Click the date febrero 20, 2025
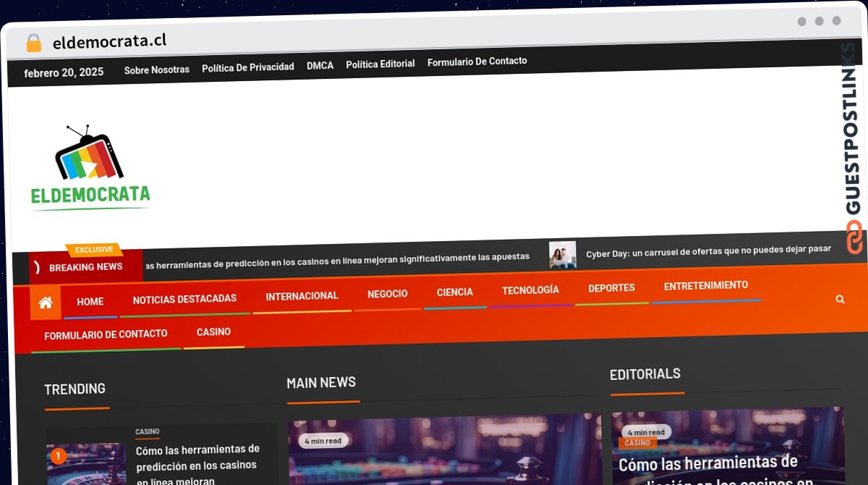The height and width of the screenshot is (485, 868). click(64, 72)
